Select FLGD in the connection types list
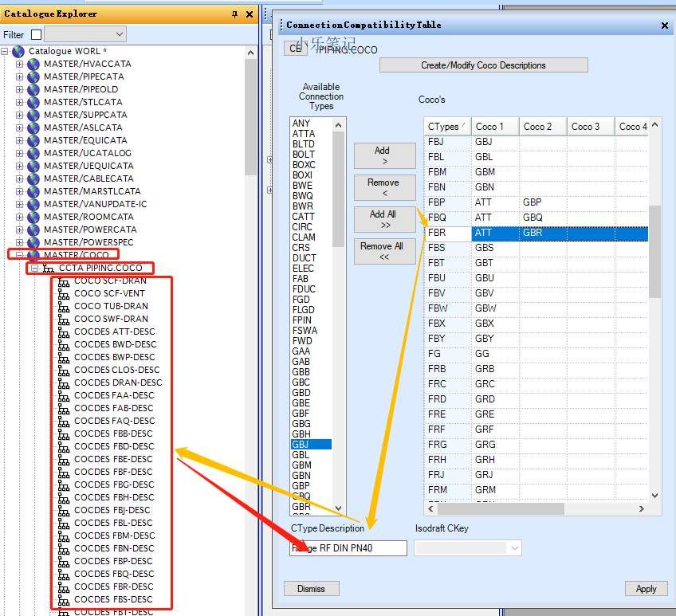The height and width of the screenshot is (616, 676). [x=304, y=309]
